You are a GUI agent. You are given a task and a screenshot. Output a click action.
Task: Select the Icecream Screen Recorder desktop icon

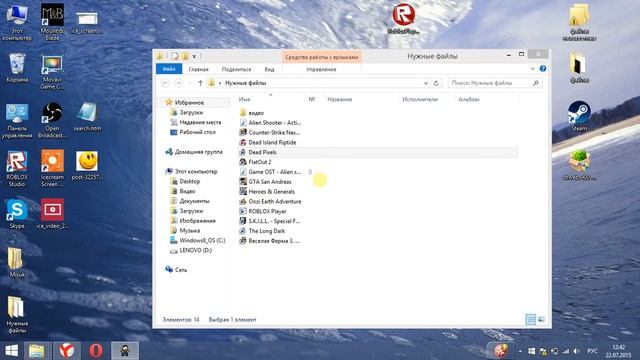pos(52,169)
